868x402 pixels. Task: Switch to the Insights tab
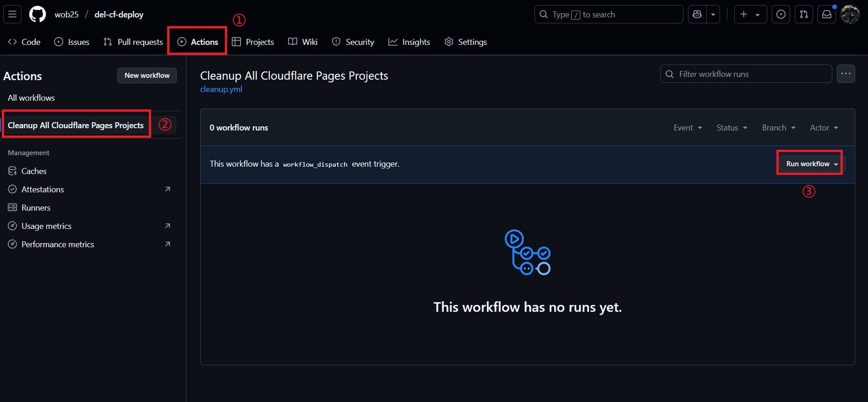409,42
